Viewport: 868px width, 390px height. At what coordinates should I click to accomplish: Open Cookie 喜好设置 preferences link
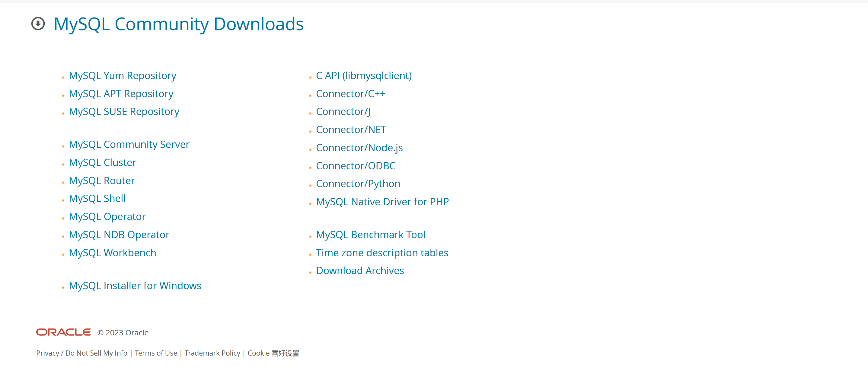(x=274, y=353)
